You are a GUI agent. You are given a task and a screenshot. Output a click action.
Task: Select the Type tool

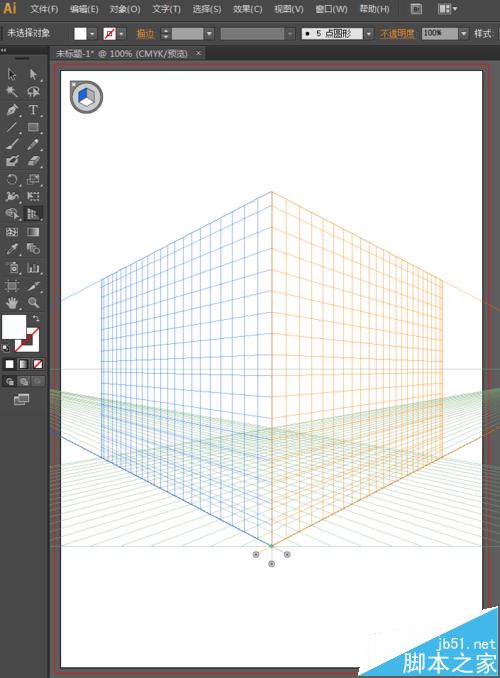33,109
